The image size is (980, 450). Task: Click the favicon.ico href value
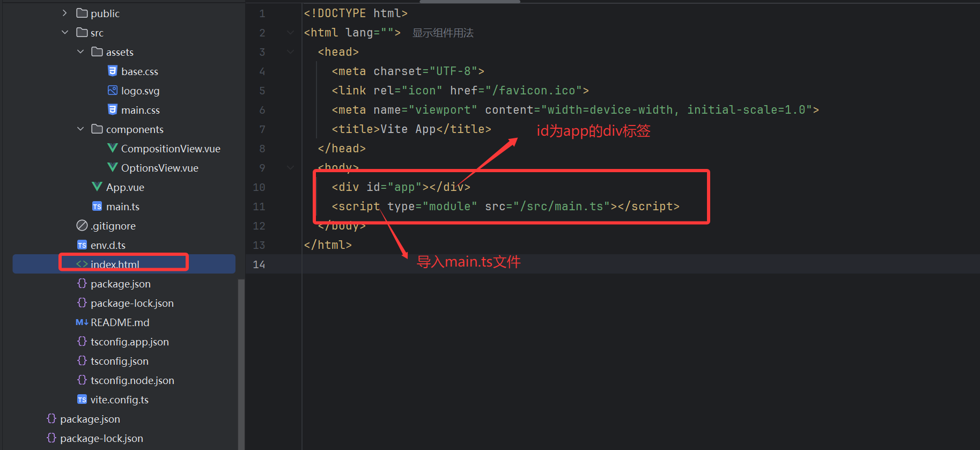pos(537,90)
